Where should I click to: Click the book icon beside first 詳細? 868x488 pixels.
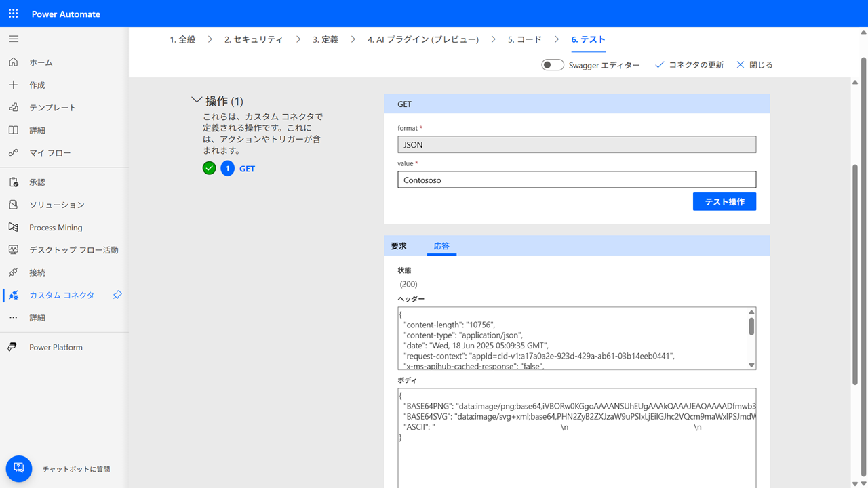(x=14, y=130)
